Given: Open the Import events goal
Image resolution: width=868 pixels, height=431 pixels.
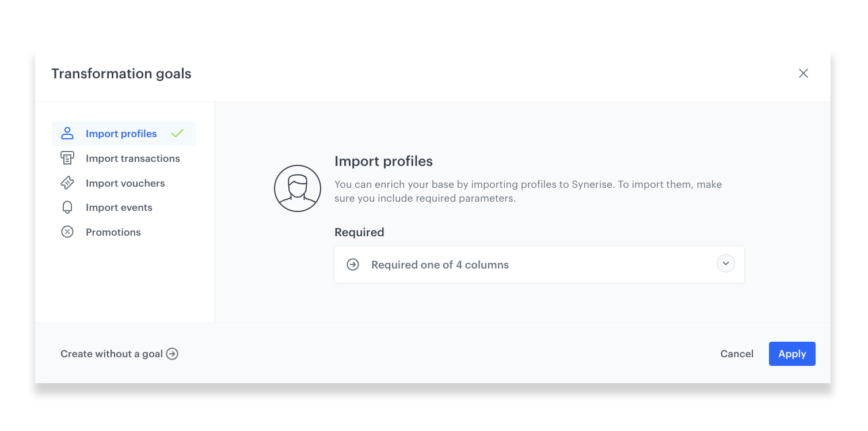Looking at the screenshot, I should (119, 207).
